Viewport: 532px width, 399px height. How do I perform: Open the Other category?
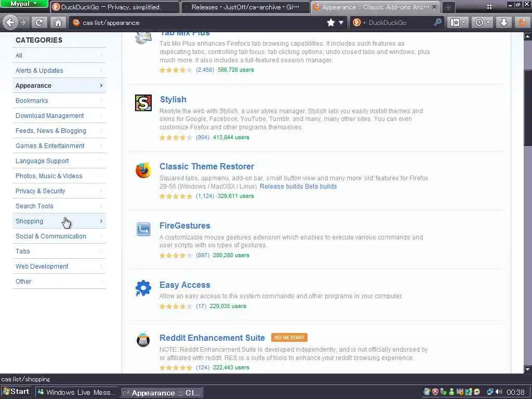point(59,281)
